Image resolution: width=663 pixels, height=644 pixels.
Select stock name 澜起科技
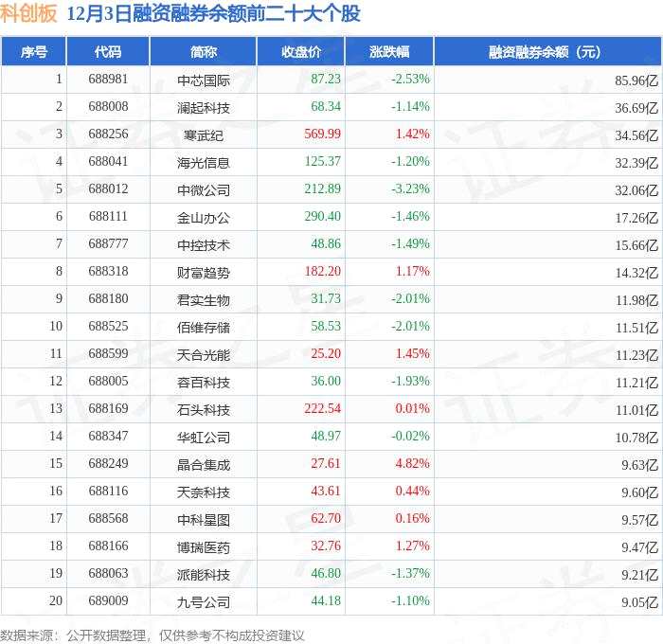(x=204, y=107)
